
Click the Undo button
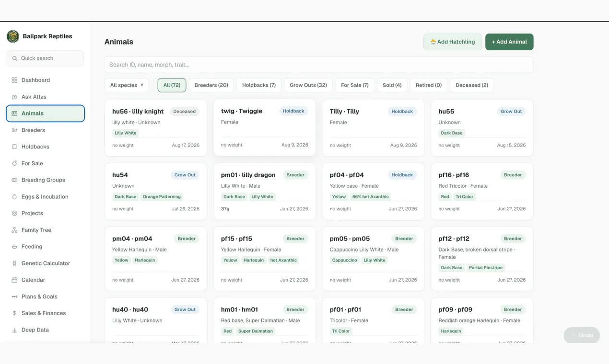582,335
